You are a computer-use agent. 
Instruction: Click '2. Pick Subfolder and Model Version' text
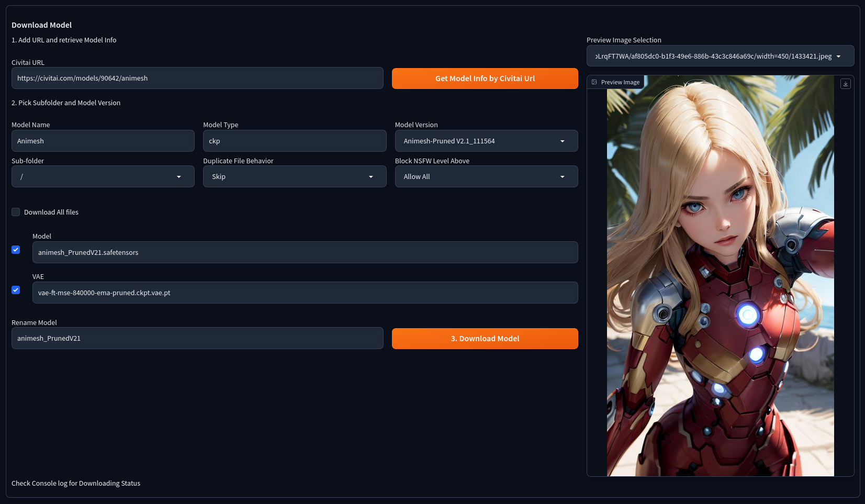[x=66, y=103]
